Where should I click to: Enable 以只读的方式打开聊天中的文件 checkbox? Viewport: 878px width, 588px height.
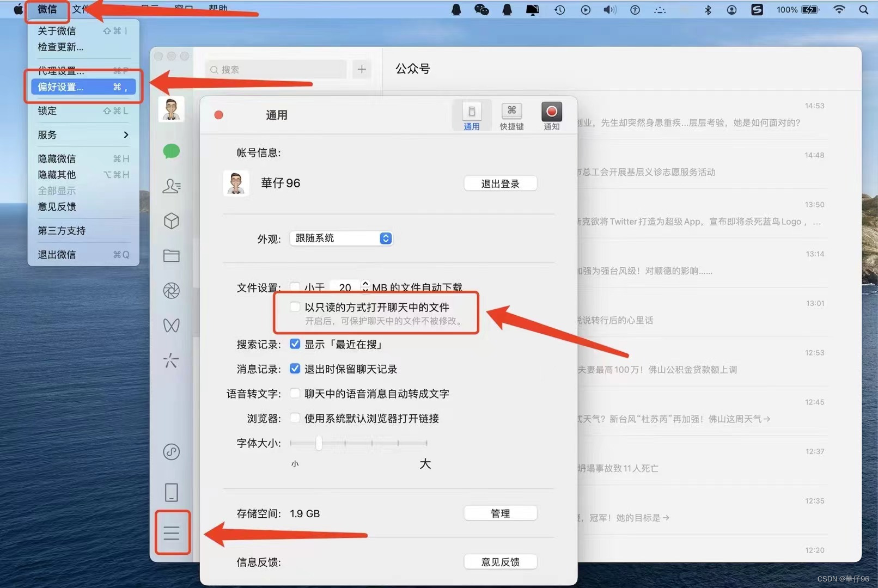295,307
